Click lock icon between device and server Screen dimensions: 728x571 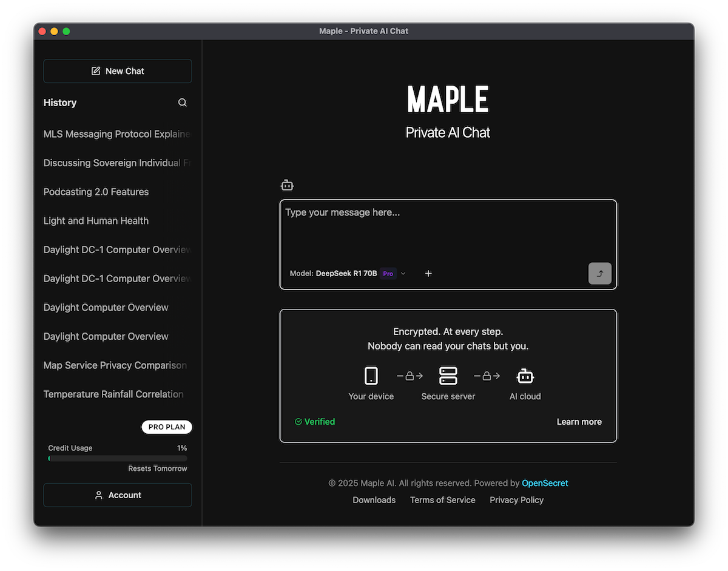(409, 376)
